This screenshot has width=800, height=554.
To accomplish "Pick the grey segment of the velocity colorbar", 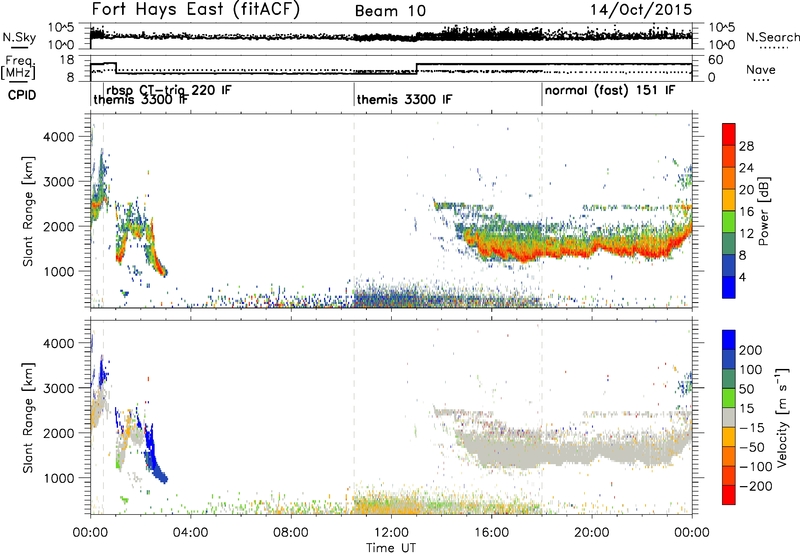I will 729,417.
